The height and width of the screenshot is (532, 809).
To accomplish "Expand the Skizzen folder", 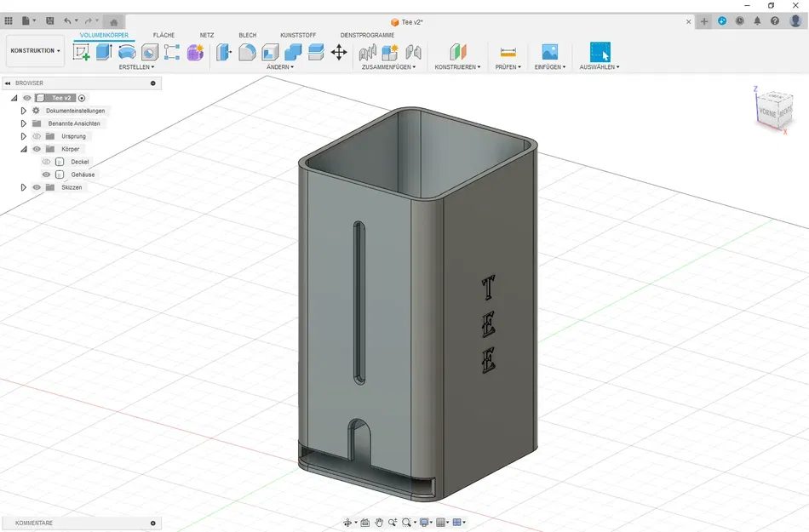I will 23,187.
